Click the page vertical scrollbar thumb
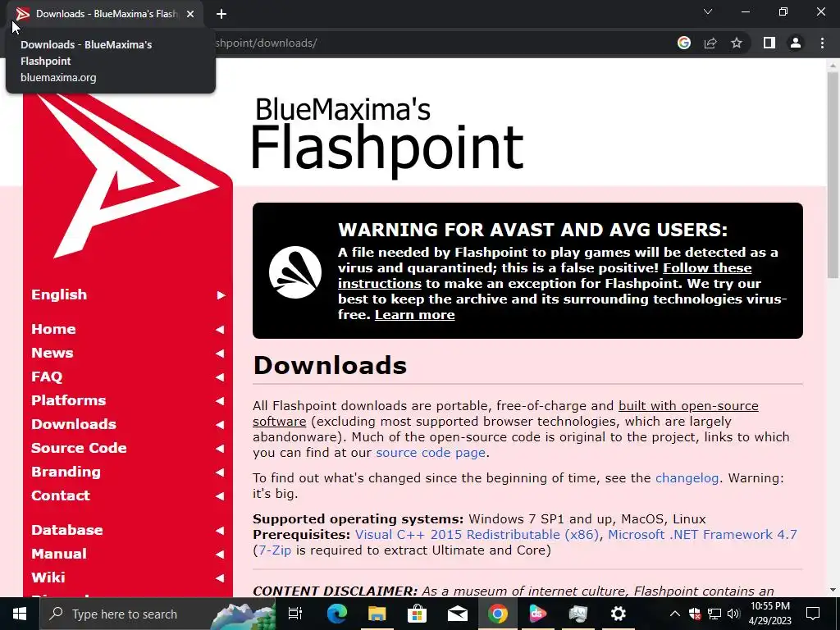The width and height of the screenshot is (840, 630). 833,174
